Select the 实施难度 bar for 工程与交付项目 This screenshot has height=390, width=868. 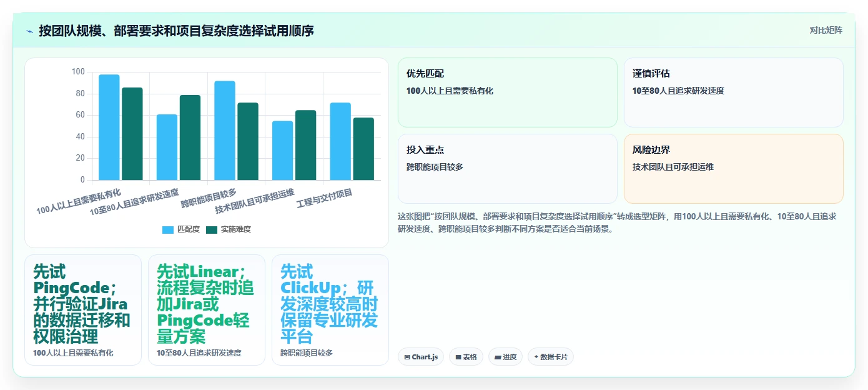pos(363,149)
